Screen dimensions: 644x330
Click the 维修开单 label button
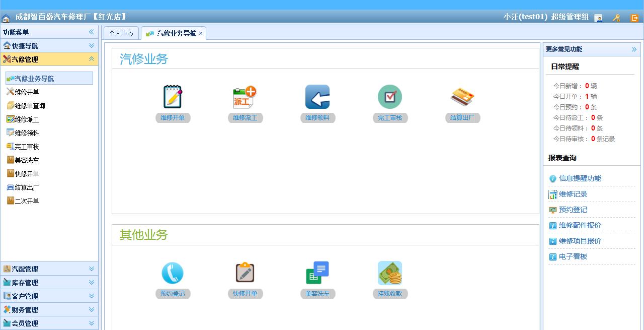tap(173, 118)
